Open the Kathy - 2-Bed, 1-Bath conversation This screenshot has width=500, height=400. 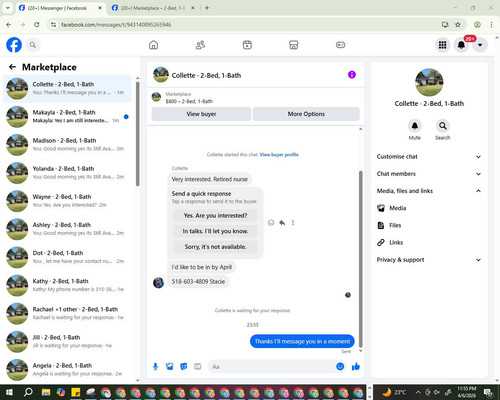[67, 285]
